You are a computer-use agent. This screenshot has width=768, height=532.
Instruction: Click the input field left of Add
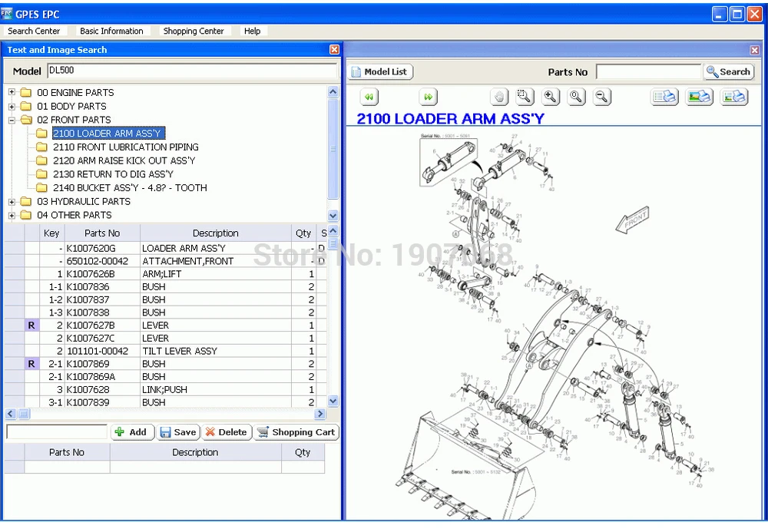[x=57, y=432]
